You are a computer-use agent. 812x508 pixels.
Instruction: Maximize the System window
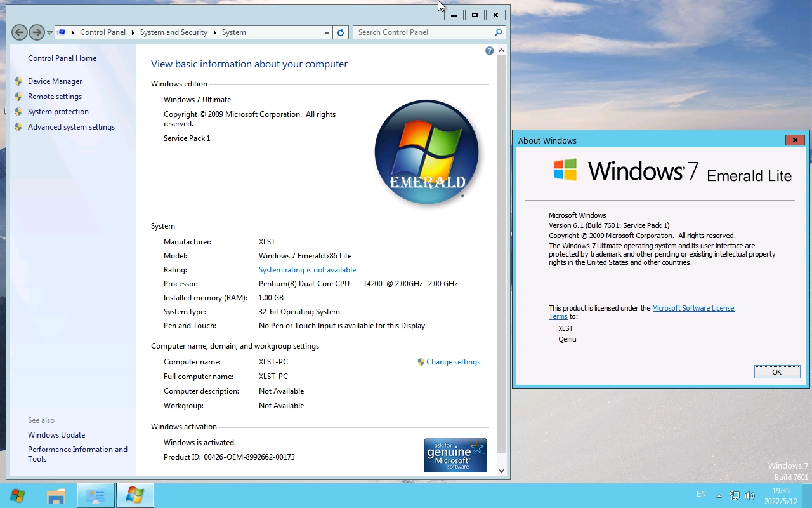point(475,15)
